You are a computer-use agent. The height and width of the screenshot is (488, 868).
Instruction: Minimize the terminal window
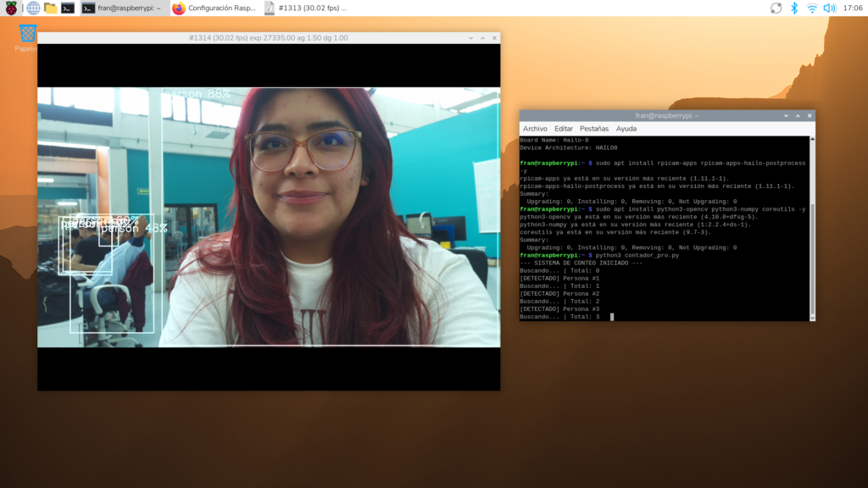coord(786,115)
